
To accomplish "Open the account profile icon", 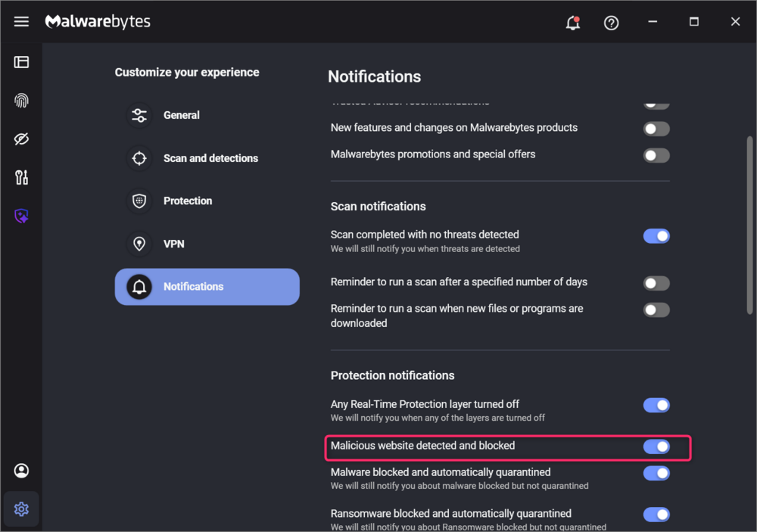I will (x=21, y=471).
